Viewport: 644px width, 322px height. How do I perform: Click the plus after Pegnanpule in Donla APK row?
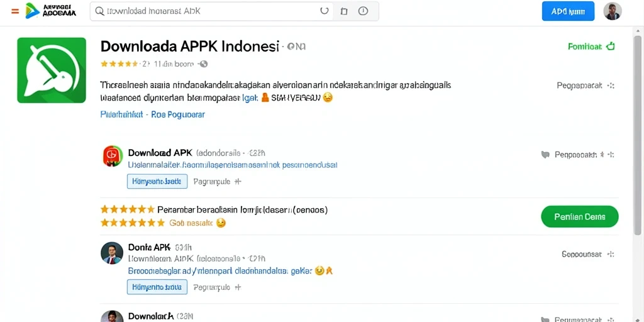pos(237,287)
